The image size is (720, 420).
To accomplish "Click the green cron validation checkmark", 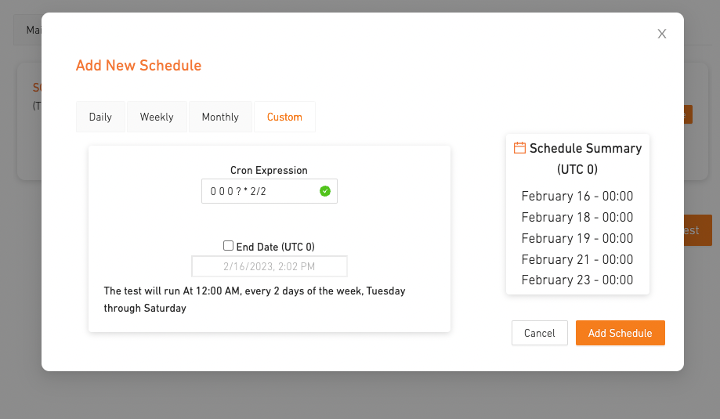I will point(325,191).
